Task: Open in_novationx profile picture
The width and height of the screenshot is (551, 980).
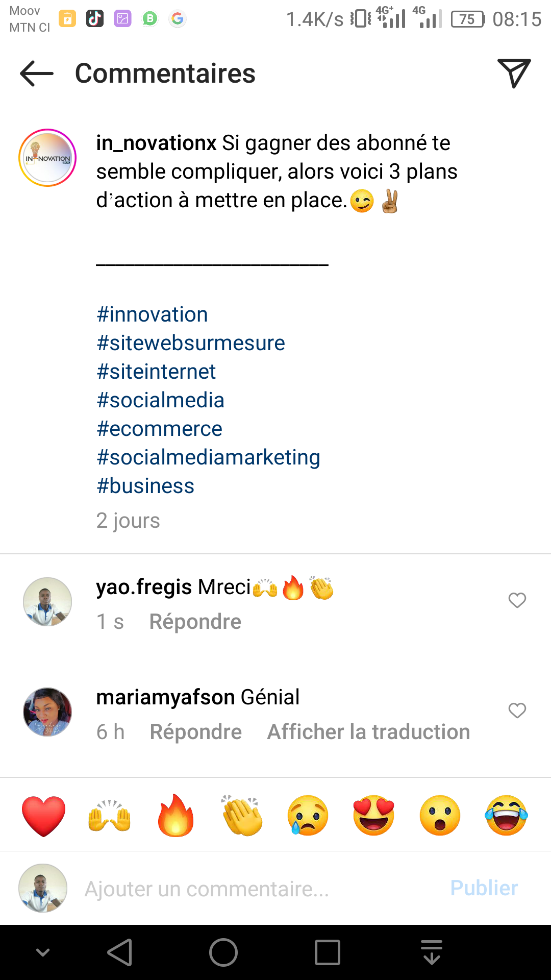Action: click(47, 158)
